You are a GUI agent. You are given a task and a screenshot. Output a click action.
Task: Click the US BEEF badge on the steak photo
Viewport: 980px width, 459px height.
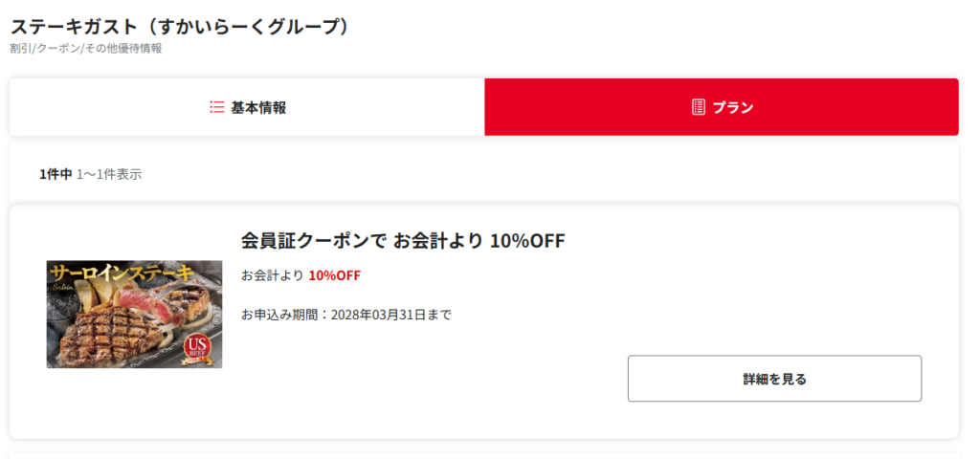click(x=196, y=348)
